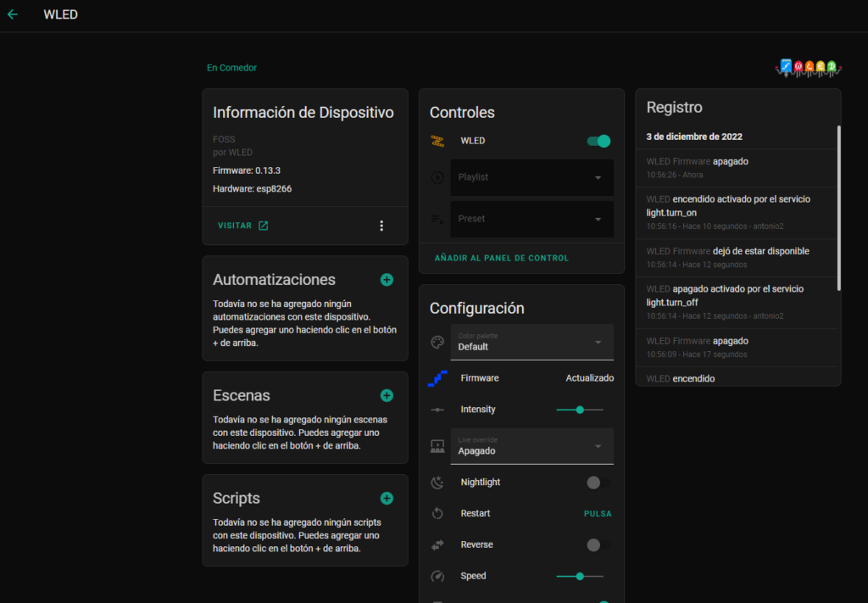Open the Playlist dropdown
The width and height of the screenshot is (868, 603).
click(532, 178)
